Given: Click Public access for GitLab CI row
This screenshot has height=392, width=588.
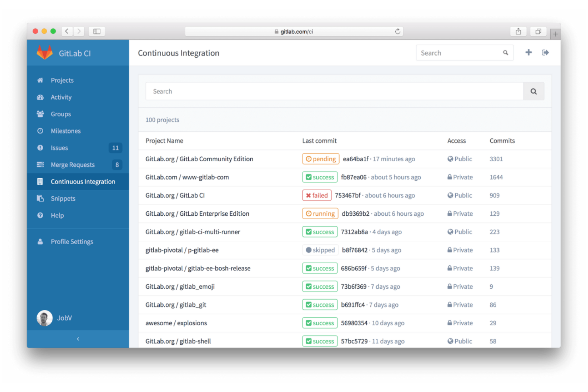Looking at the screenshot, I should click(460, 195).
